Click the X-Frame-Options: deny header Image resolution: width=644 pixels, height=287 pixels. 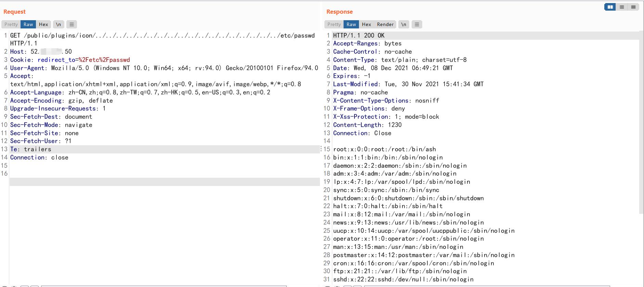tap(369, 109)
